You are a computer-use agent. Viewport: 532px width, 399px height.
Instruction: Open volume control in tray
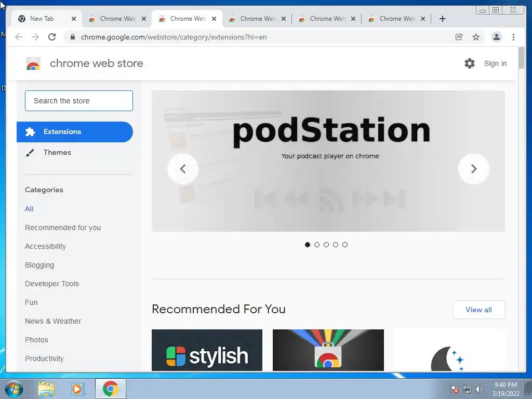480,389
